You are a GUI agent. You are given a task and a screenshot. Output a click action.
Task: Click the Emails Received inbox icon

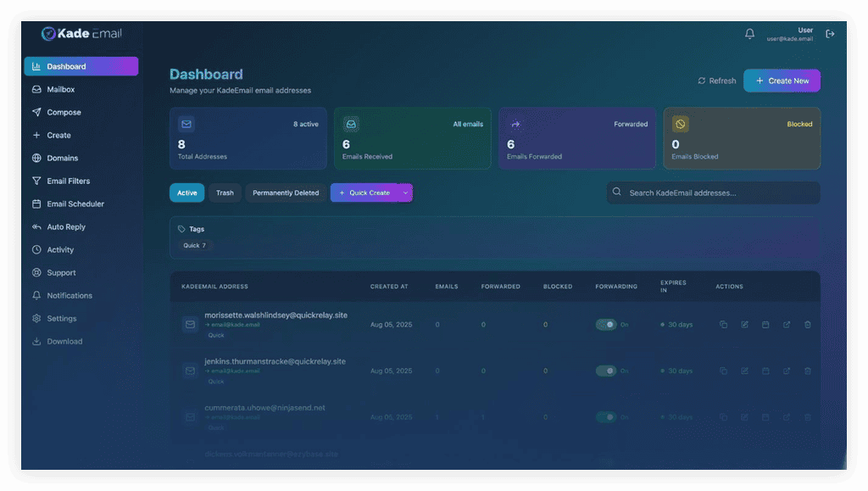(351, 124)
